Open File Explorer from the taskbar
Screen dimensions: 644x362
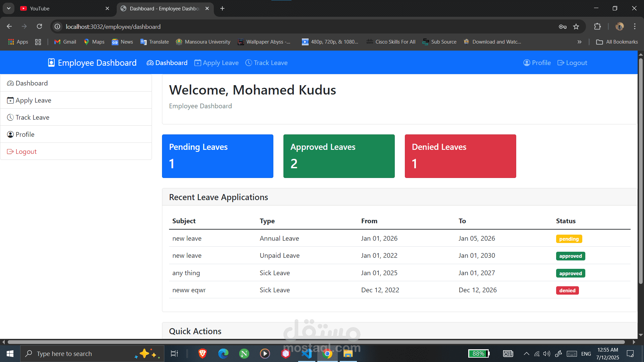(x=348, y=354)
